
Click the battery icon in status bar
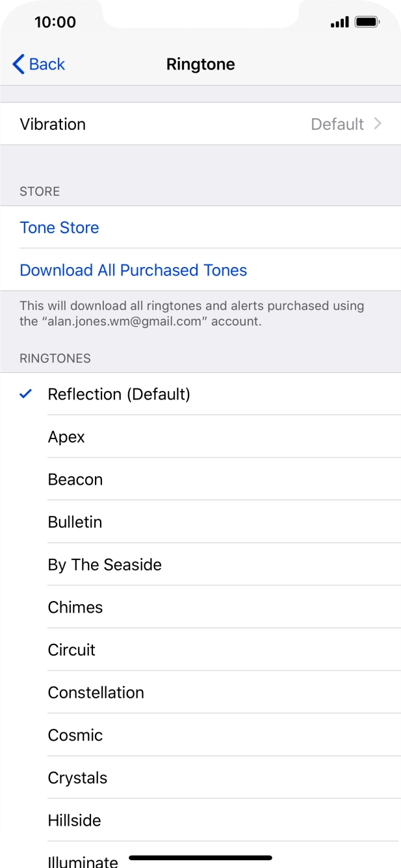(x=366, y=20)
